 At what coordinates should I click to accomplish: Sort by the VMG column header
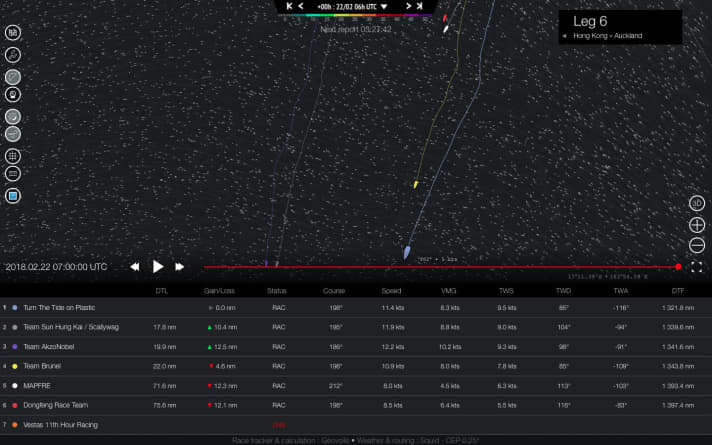pos(448,291)
